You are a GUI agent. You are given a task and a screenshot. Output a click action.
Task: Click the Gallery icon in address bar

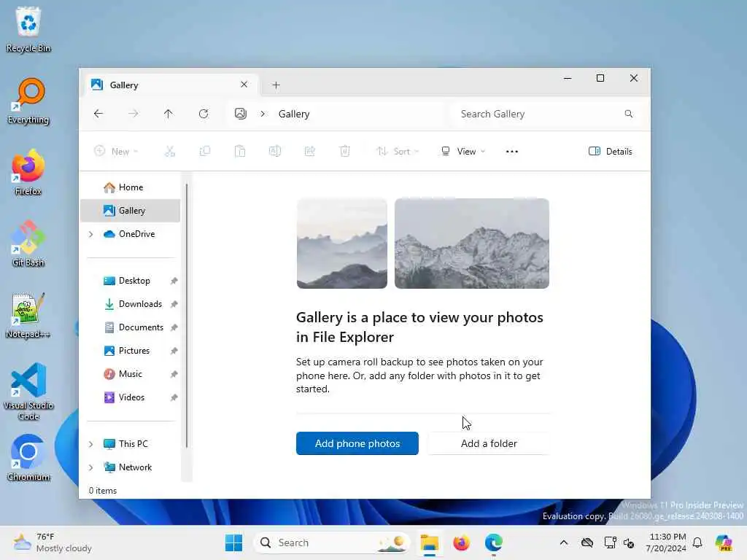(x=241, y=114)
